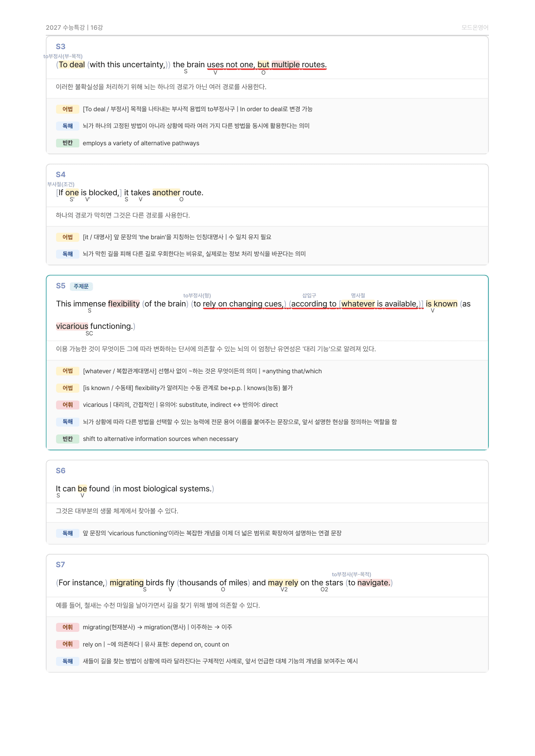Click the highlighted phrase 'is known'
The width and height of the screenshot is (535, 756).
tap(441, 304)
